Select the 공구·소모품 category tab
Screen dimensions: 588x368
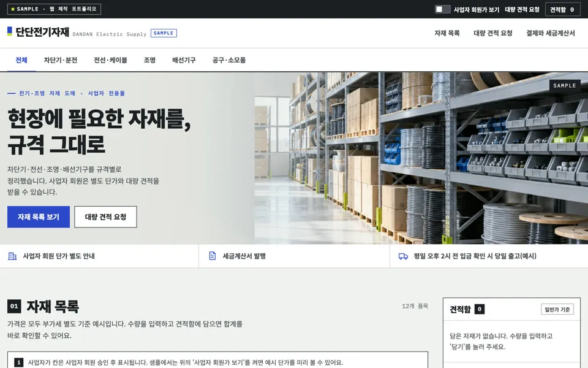point(228,60)
